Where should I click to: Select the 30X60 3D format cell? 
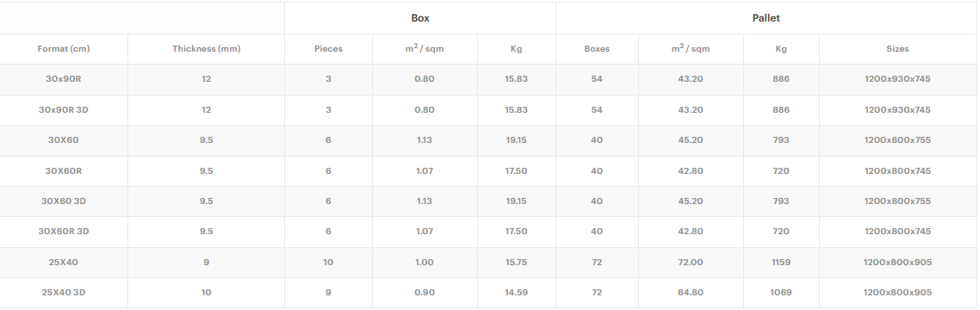click(64, 201)
